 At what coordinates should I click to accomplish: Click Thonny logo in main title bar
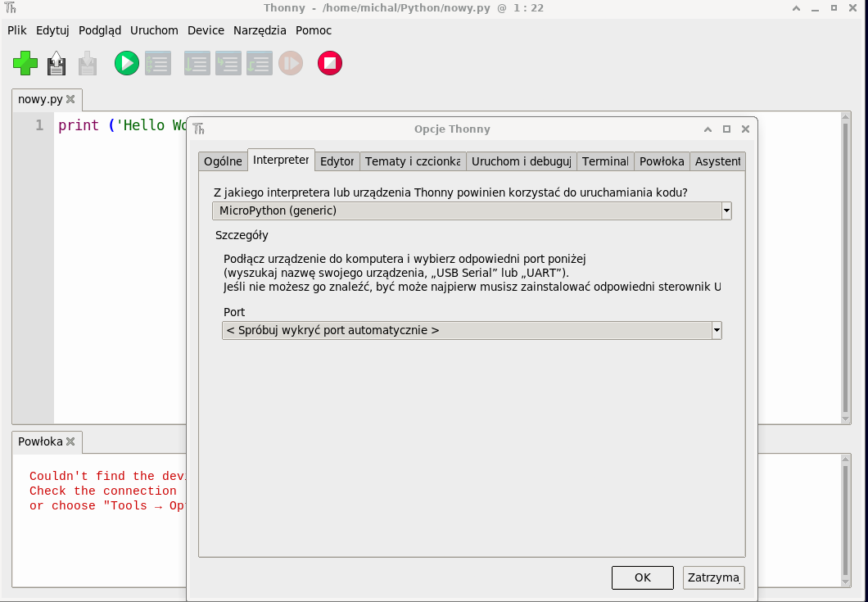tap(10, 7)
